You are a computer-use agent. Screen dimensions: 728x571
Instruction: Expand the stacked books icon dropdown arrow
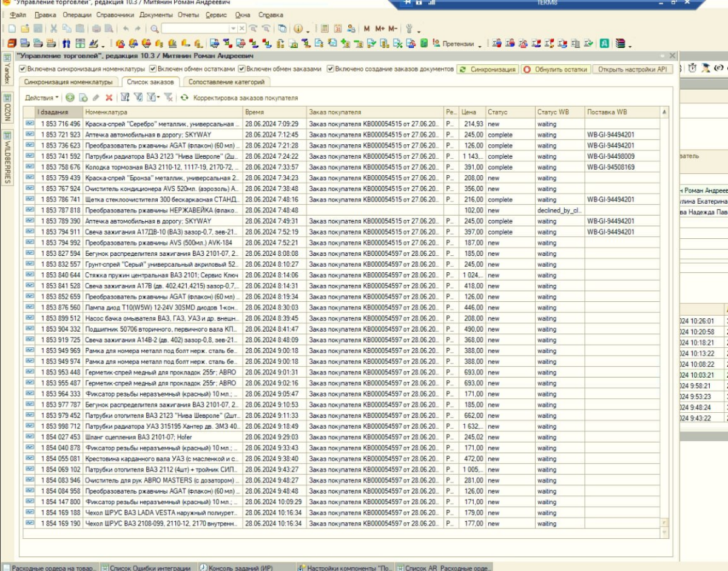(630, 45)
